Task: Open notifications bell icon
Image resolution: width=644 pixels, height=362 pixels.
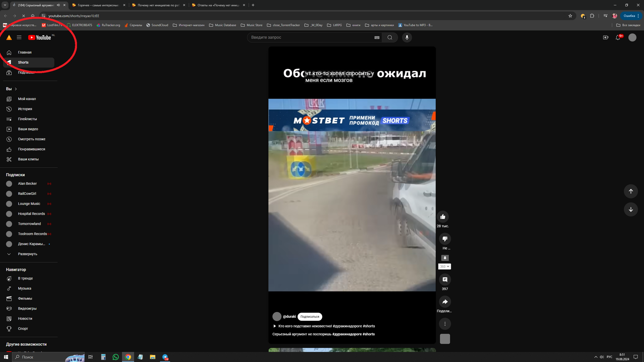Action: coord(618,37)
